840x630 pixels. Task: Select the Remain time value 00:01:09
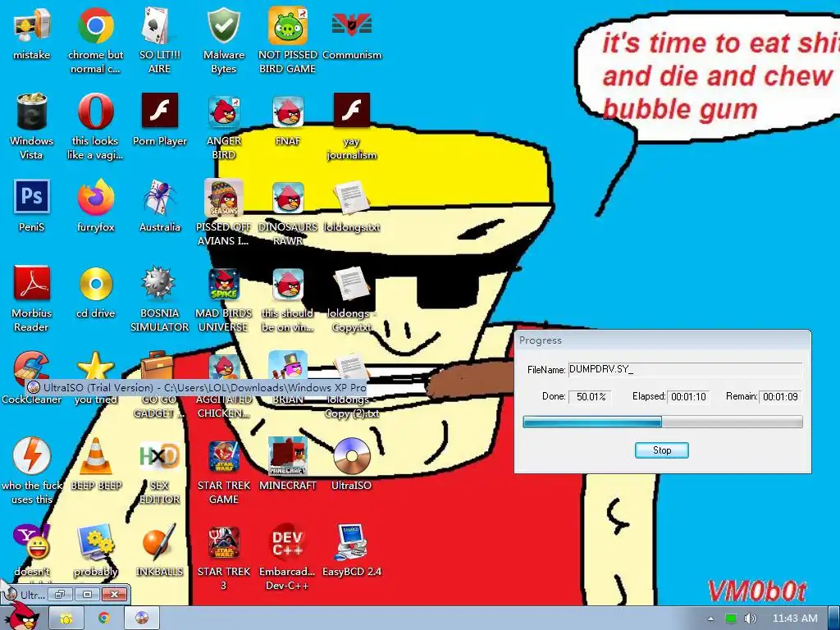[781, 396]
